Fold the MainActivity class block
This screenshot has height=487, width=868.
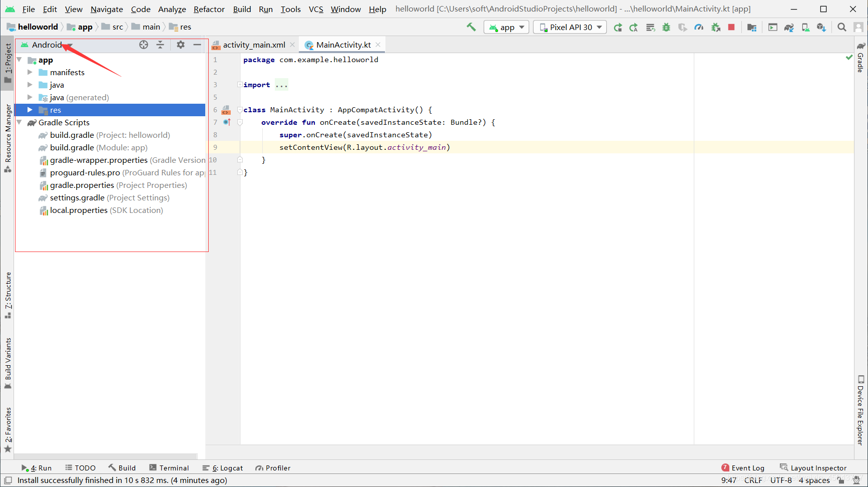click(x=240, y=110)
